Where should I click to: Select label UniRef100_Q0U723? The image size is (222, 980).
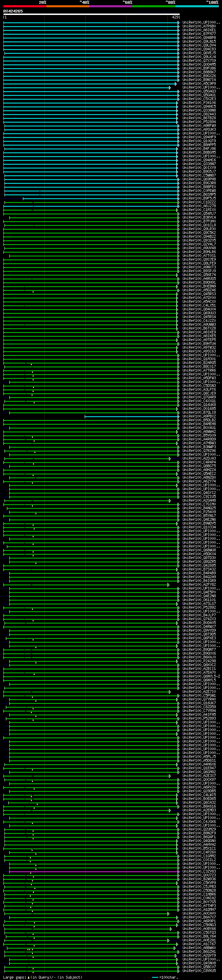tap(199, 875)
